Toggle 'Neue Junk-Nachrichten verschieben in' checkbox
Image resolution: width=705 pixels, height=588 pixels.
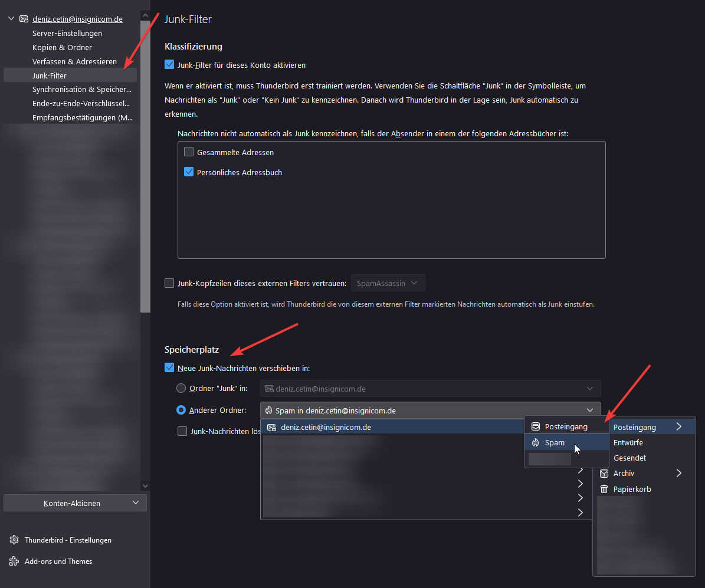click(169, 368)
